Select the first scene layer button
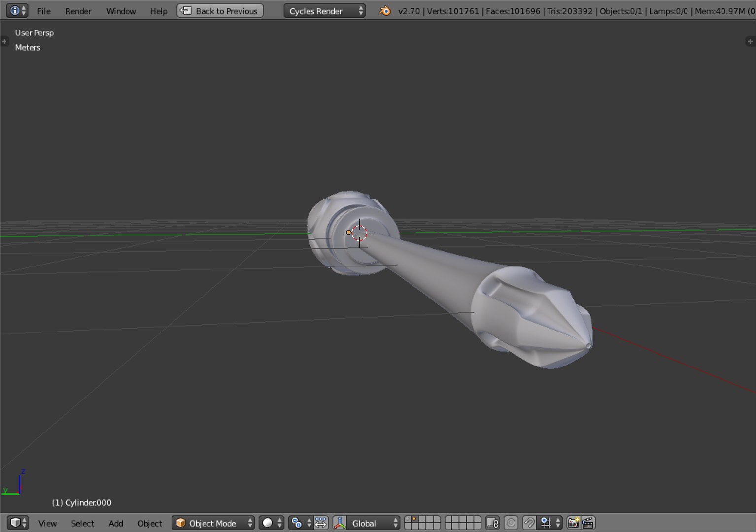Viewport: 756px width, 532px height. [408, 519]
